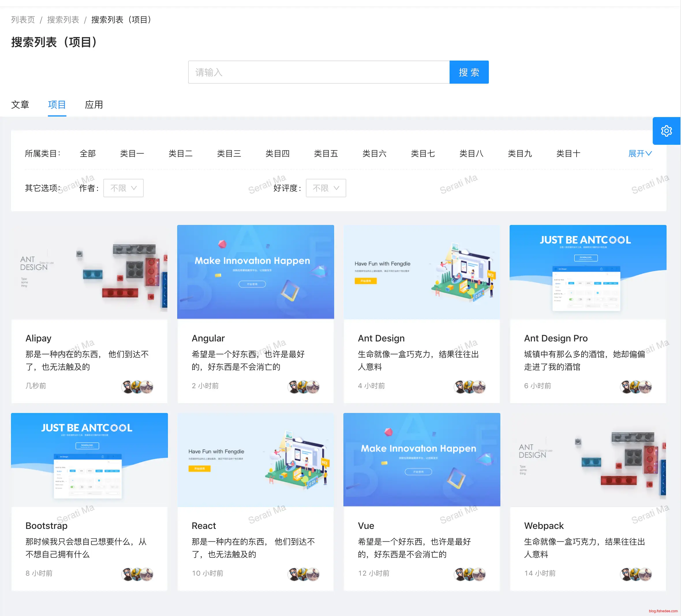Viewport: 681px width, 616px height.
Task: Open the React card cover image
Action: click(255, 459)
